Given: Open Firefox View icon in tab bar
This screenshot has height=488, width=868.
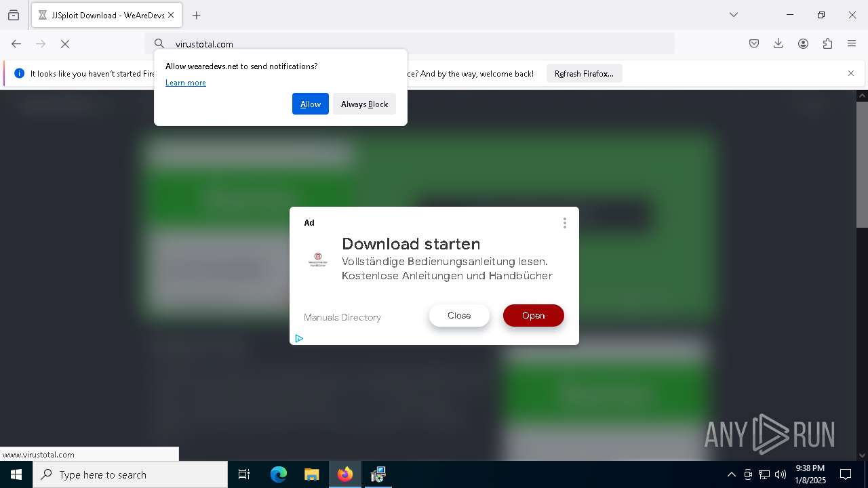Looking at the screenshot, I should coord(14,15).
